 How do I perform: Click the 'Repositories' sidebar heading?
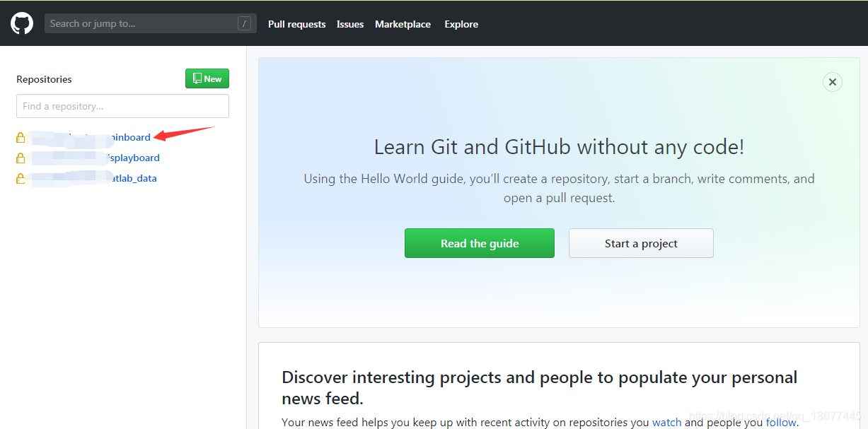[x=44, y=79]
